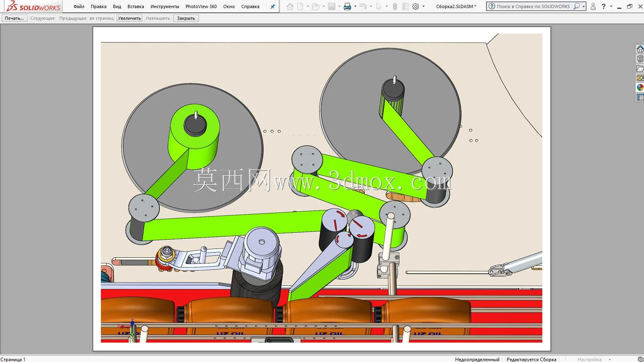Viewport: 644px width, 362px height.
Task: Undo using the curved arrow icon
Action: tap(363, 6)
